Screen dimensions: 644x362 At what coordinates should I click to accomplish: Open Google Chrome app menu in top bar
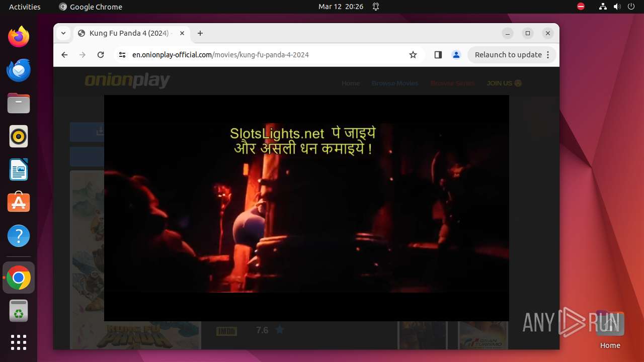coord(91,7)
